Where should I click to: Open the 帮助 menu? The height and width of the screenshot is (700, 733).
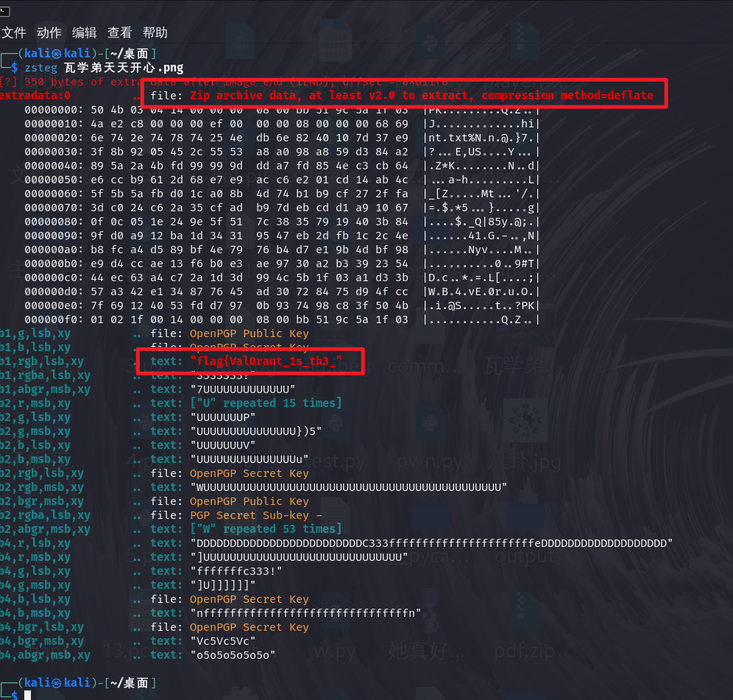click(x=155, y=32)
